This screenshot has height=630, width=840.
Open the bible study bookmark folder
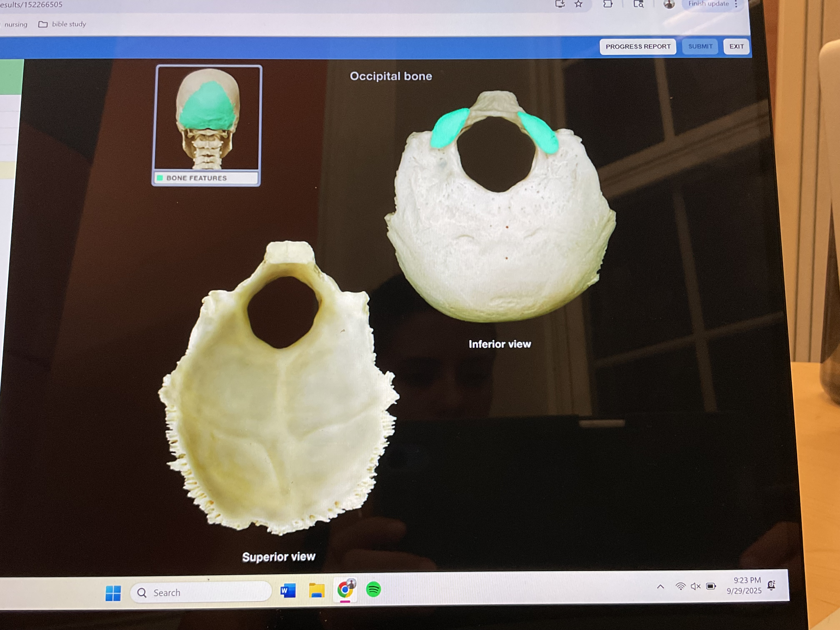click(x=63, y=24)
